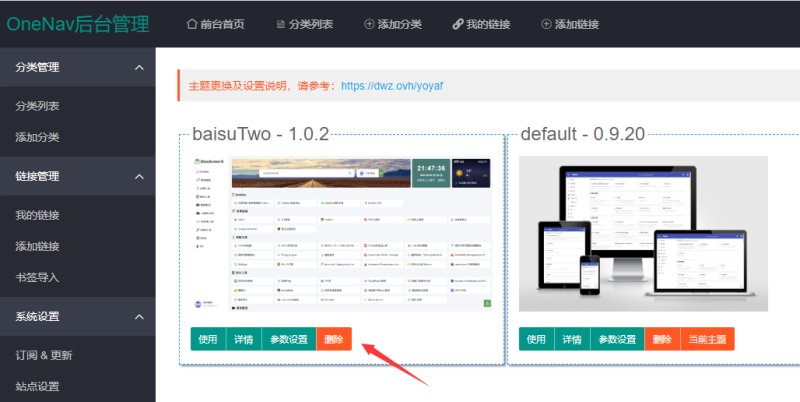Image resolution: width=800 pixels, height=402 pixels.
Task: Delete the baisuTwo theme with 删除
Action: tap(334, 339)
